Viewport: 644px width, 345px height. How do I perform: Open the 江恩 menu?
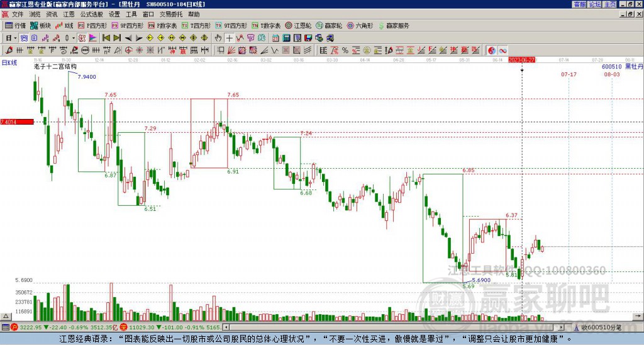tap(69, 14)
